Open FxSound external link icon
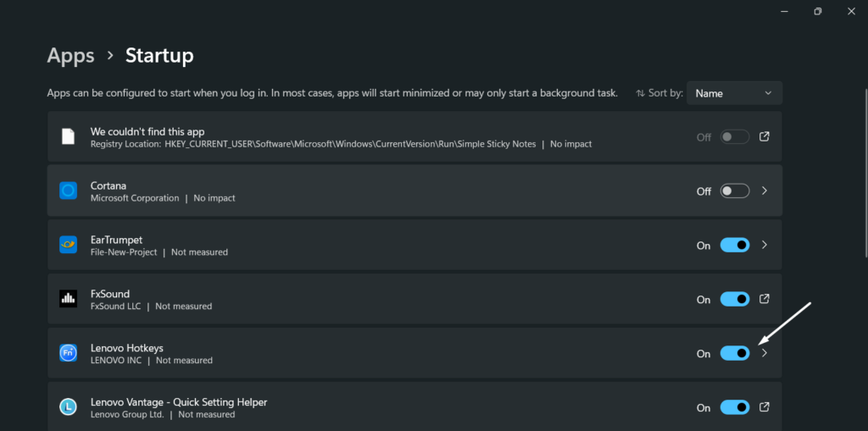 click(765, 299)
